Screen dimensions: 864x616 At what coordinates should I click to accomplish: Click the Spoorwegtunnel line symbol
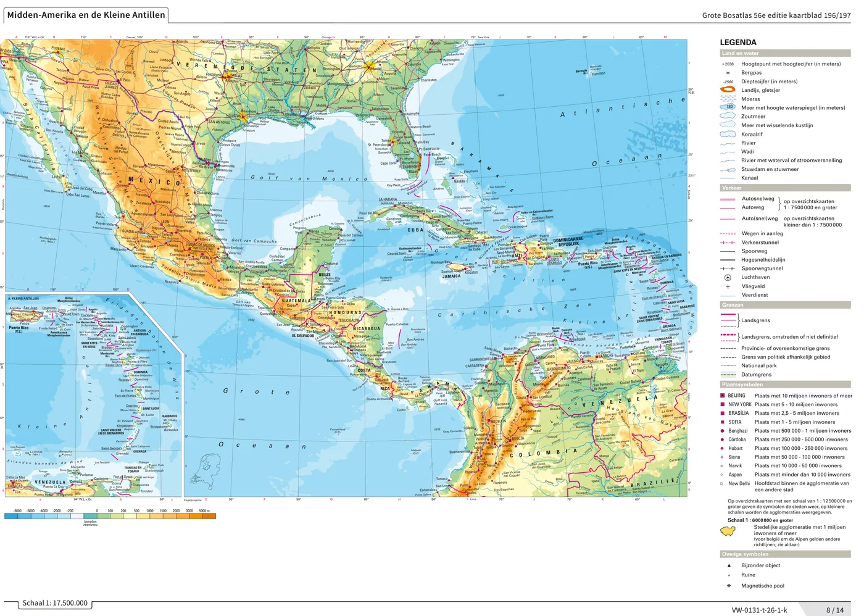[728, 268]
